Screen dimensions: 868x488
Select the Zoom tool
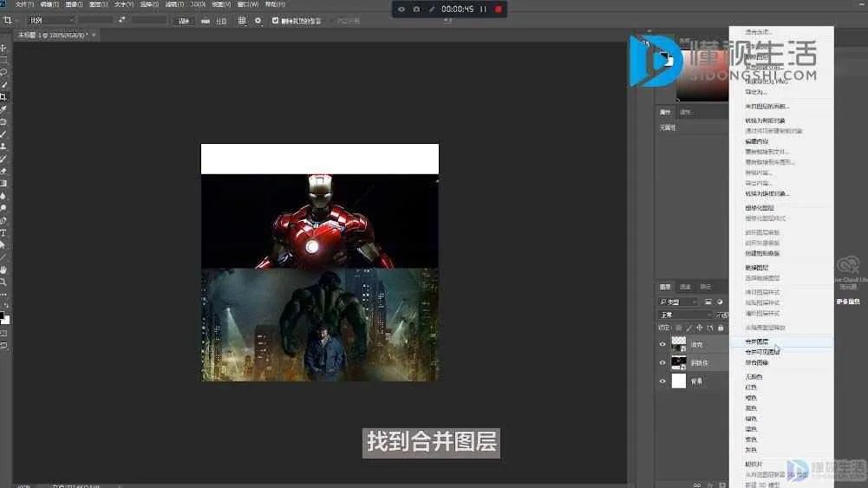tap(3, 282)
